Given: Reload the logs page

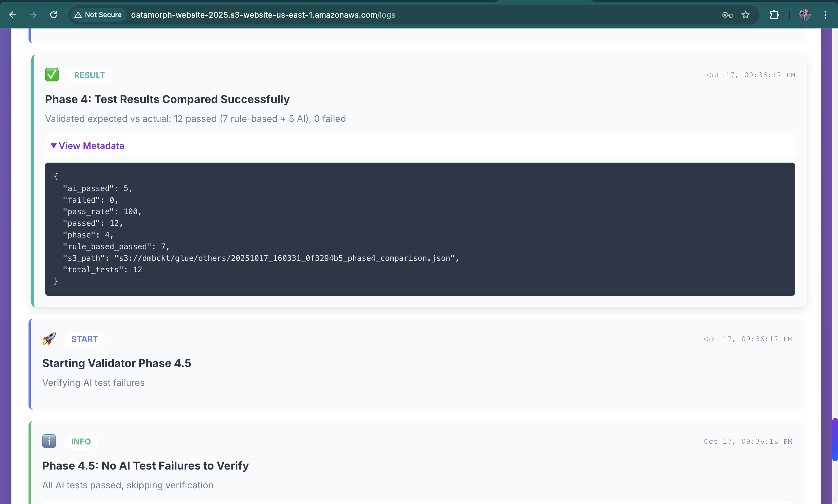Looking at the screenshot, I should 54,15.
